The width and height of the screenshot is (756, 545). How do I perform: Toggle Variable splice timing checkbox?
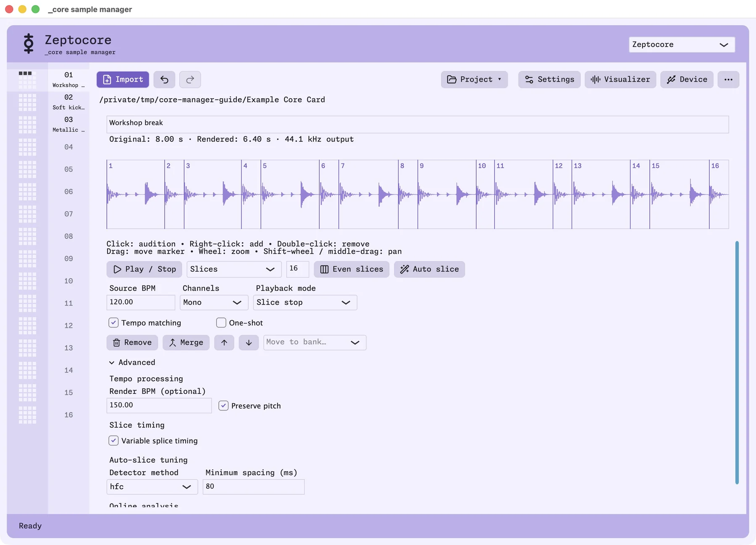pos(113,440)
